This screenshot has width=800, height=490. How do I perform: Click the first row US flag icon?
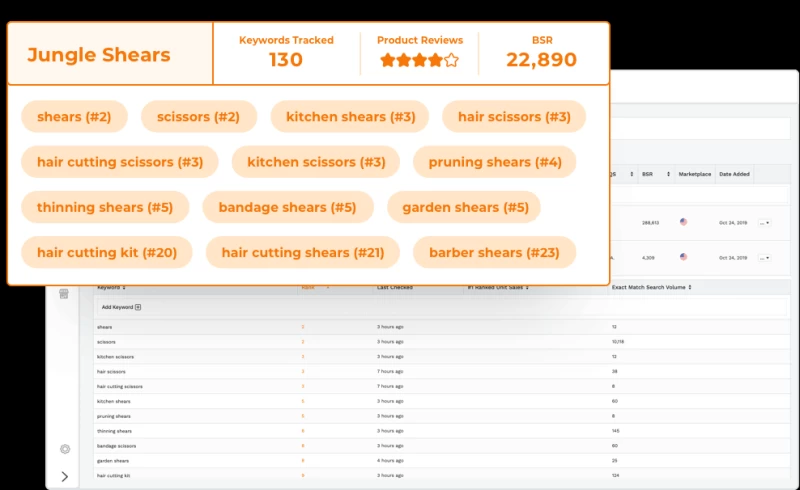tap(683, 221)
